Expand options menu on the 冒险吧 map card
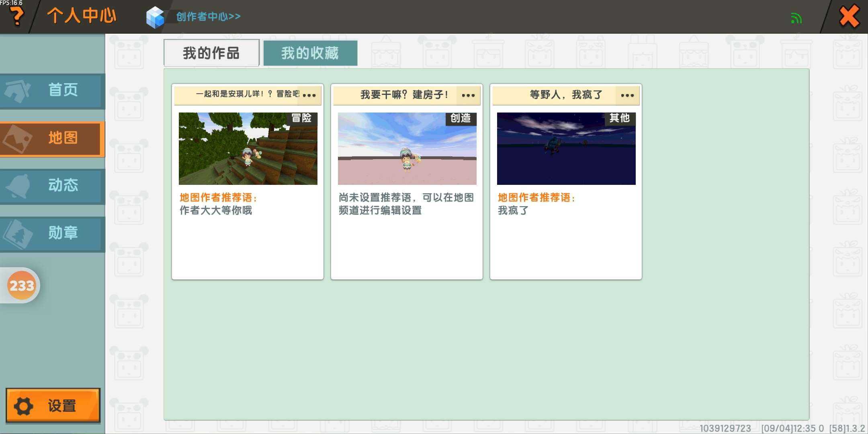Viewport: 868px width, 434px height. click(x=309, y=95)
